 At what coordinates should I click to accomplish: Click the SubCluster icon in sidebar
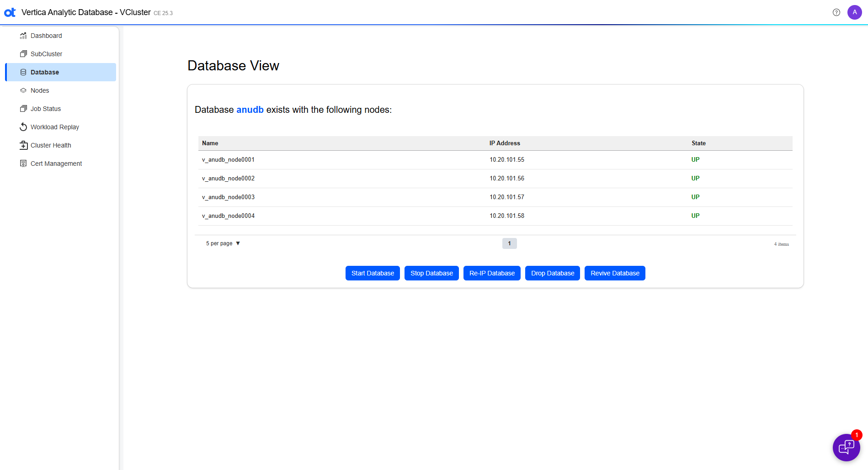tap(23, 54)
